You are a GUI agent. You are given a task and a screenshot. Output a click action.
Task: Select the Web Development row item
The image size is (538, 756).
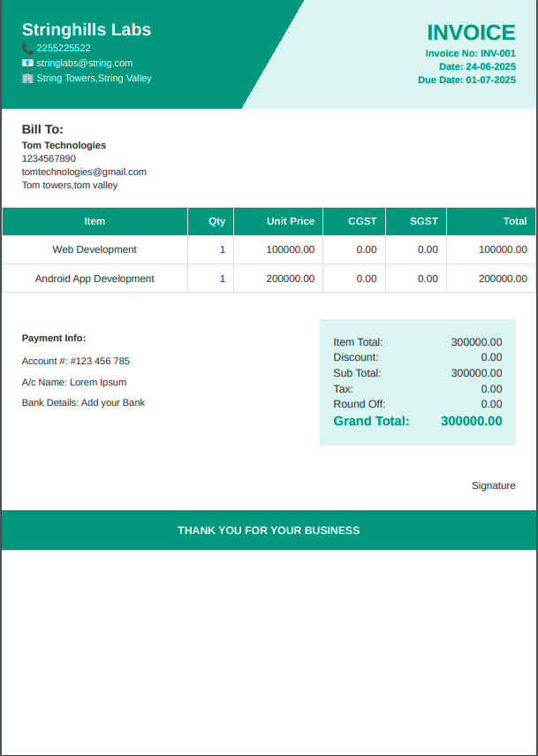coord(95,249)
